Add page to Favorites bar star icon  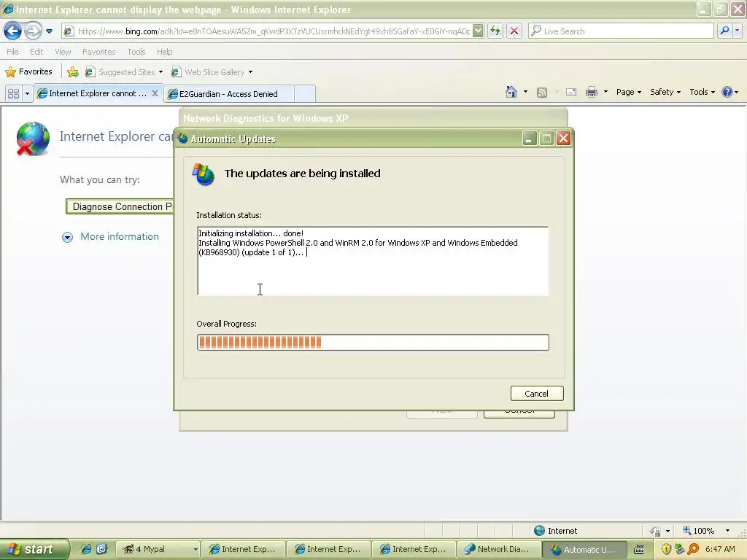[x=73, y=72]
